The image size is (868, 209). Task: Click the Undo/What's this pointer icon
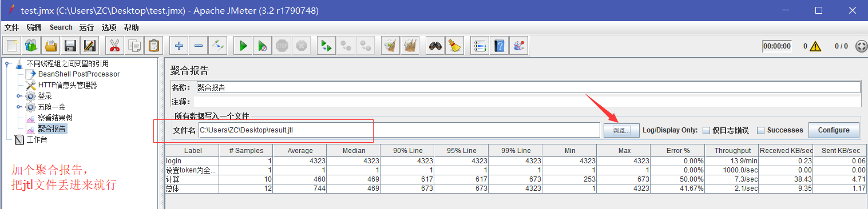click(519, 46)
